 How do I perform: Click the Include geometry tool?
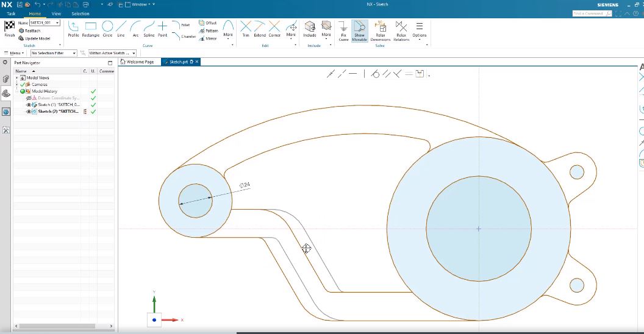click(x=310, y=29)
